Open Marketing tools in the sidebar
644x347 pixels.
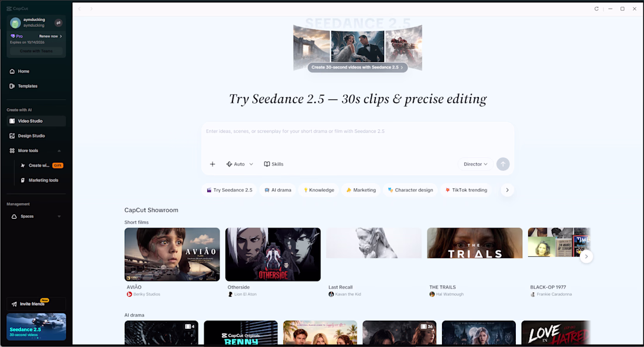point(41,180)
